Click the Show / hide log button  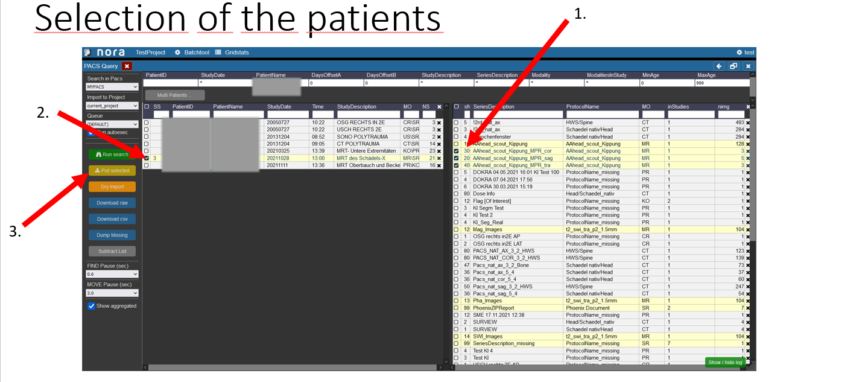pos(725,363)
